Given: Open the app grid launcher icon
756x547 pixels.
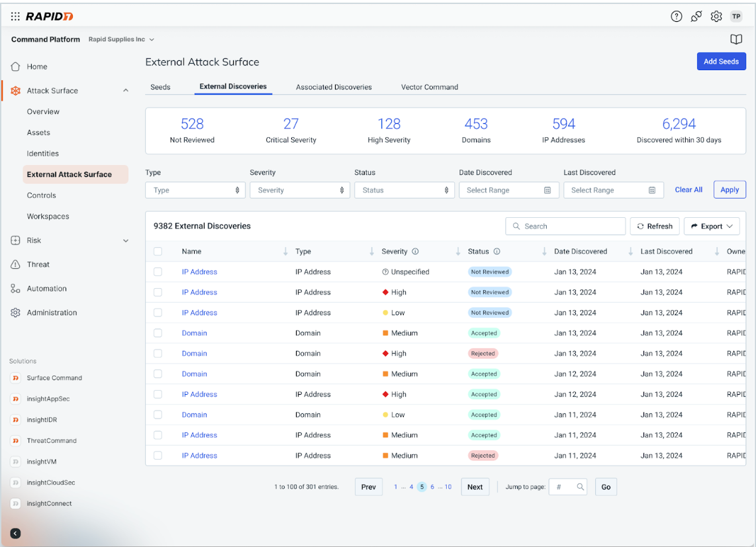Looking at the screenshot, I should 15,17.
